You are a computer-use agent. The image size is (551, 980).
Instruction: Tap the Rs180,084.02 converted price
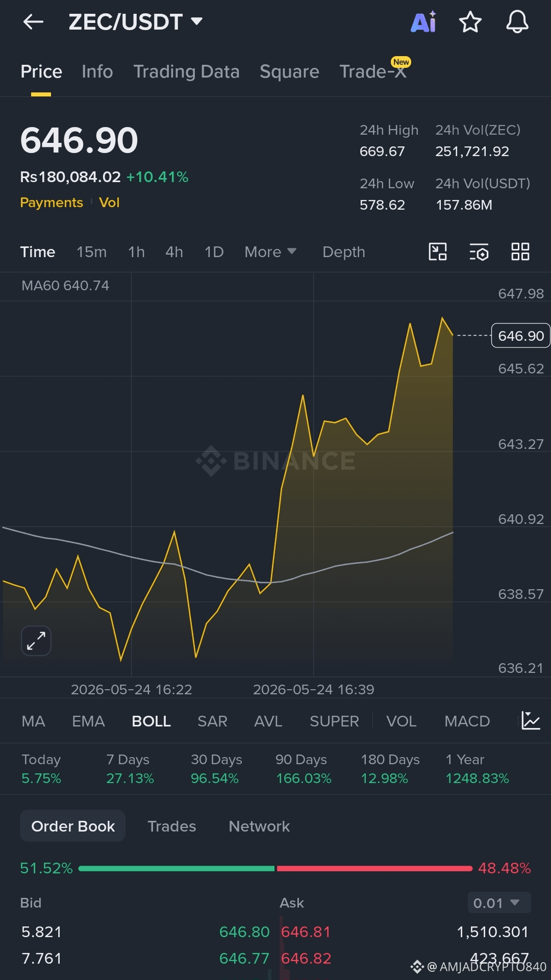(x=70, y=177)
